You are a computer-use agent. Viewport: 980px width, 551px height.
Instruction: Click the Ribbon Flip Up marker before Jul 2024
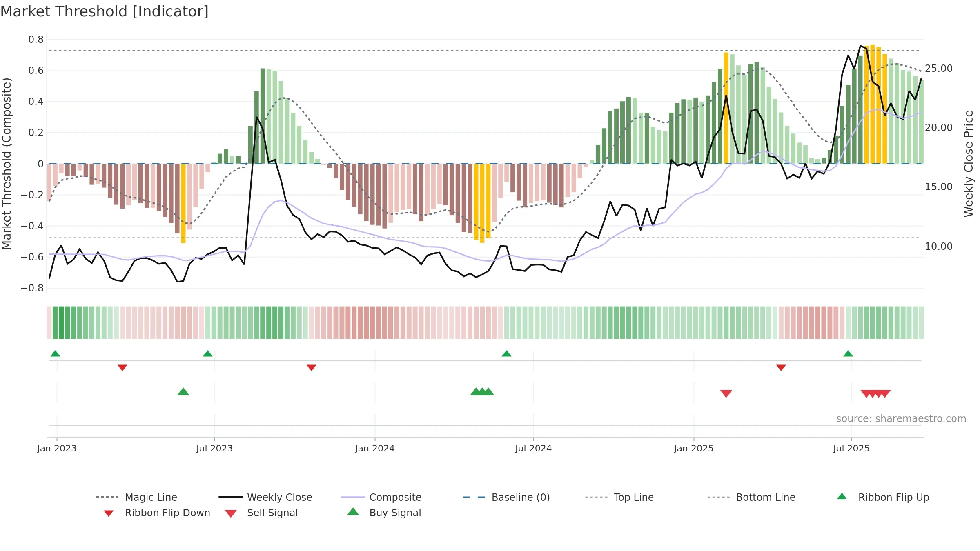coord(506,353)
